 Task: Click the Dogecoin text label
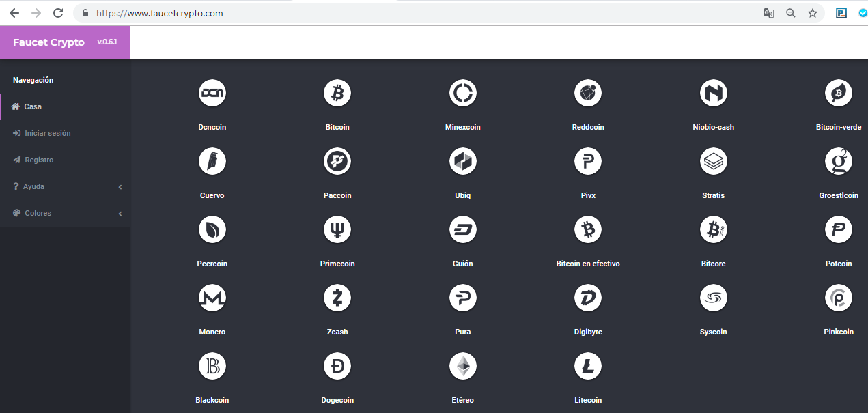(337, 400)
